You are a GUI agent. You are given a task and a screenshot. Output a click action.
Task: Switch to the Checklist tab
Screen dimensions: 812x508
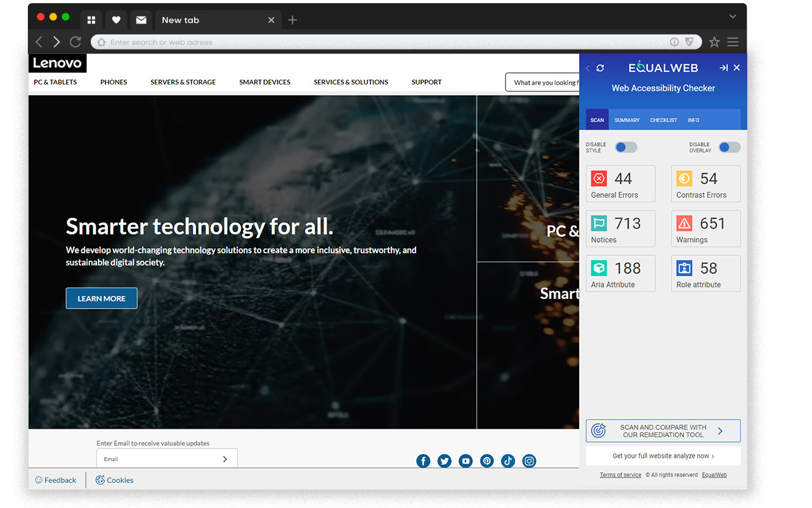pyautogui.click(x=664, y=120)
